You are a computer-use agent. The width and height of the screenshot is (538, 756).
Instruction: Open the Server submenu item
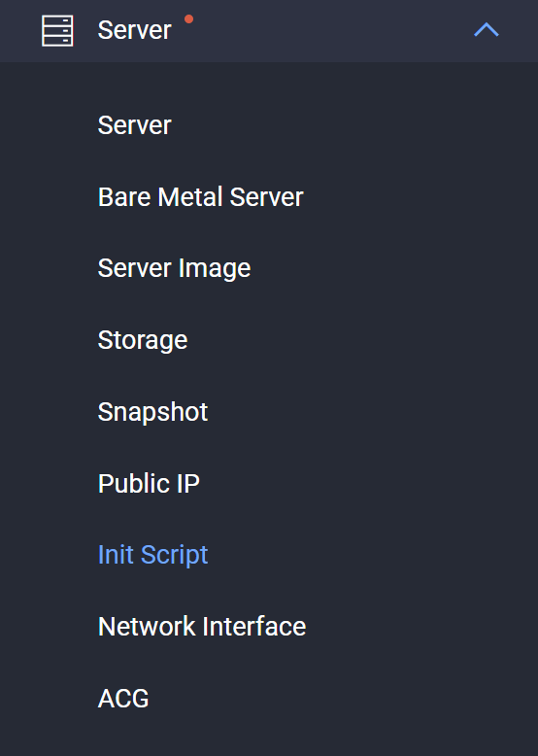(134, 125)
